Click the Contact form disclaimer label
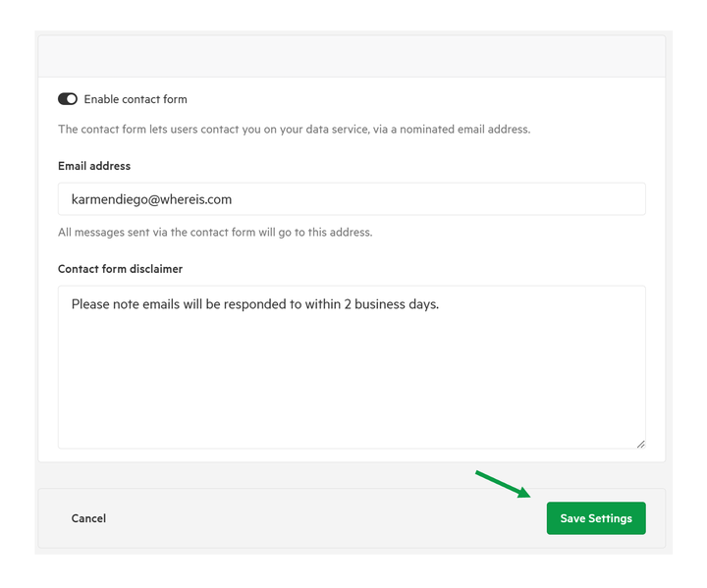This screenshot has width=707, height=588. tap(121, 269)
